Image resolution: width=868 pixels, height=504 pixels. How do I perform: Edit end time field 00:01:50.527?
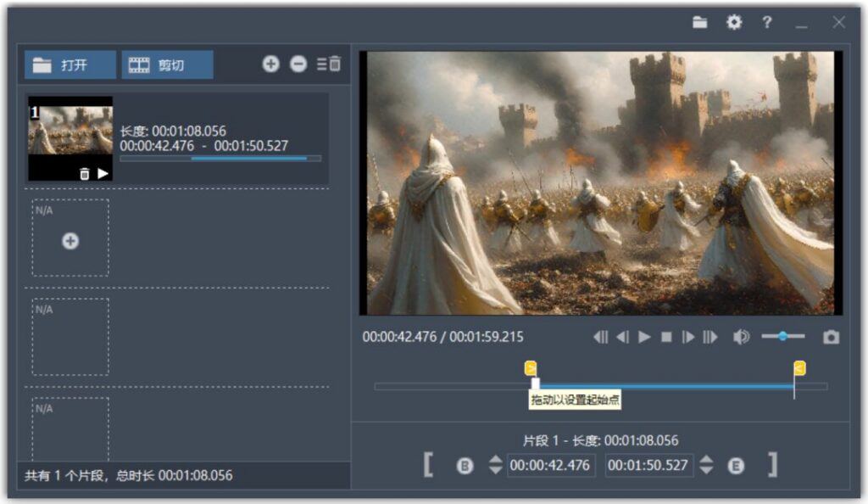(x=648, y=465)
